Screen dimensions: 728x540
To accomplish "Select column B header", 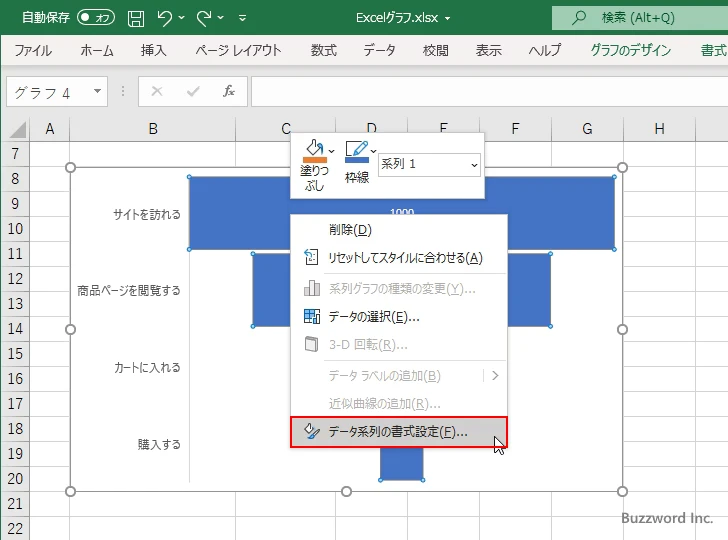I will (153, 129).
